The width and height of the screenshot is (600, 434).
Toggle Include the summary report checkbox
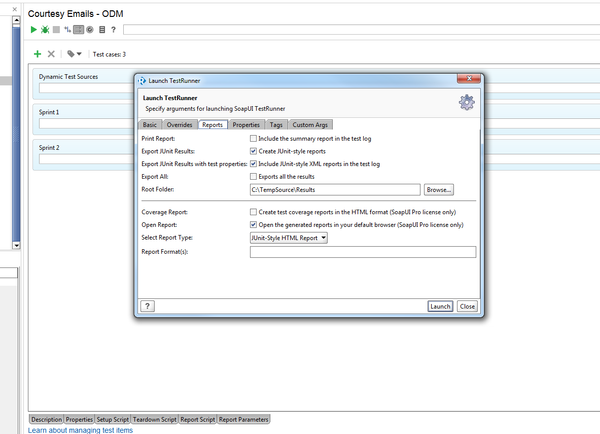pyautogui.click(x=253, y=139)
